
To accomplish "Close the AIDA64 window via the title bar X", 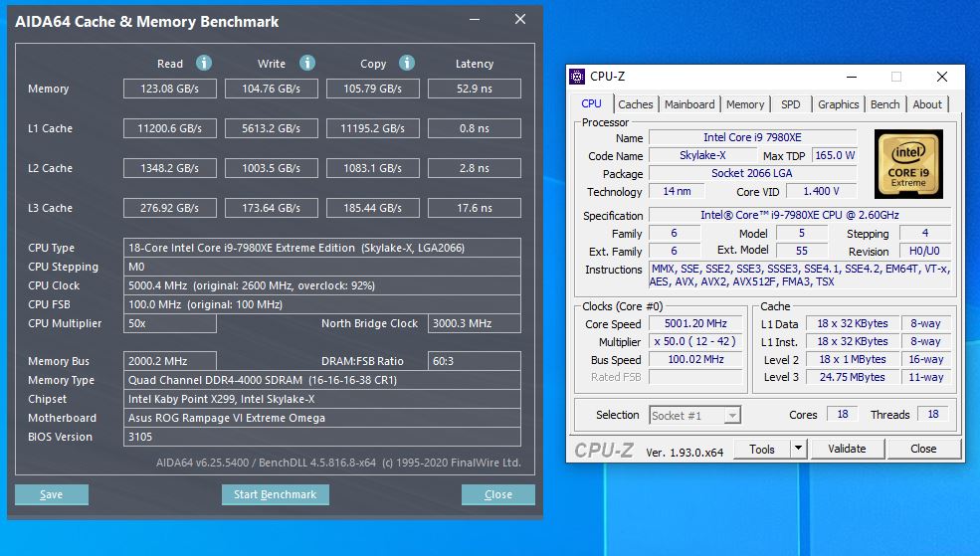I will click(520, 19).
